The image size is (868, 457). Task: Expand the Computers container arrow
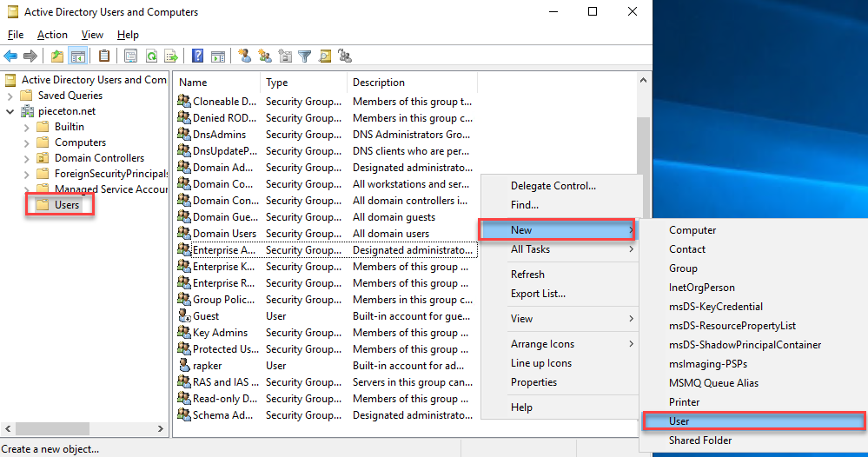coord(27,142)
